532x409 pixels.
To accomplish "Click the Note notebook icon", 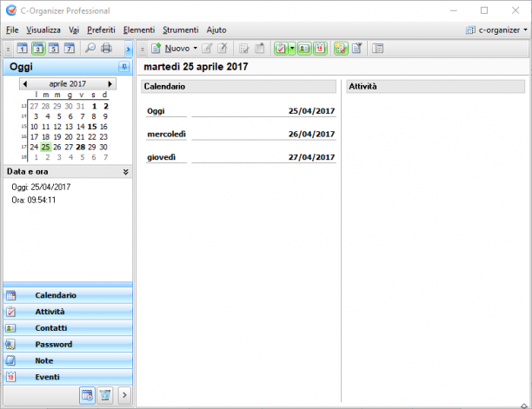I will tap(10, 360).
